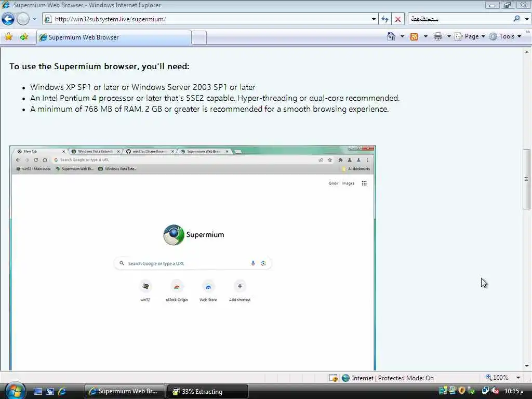The height and width of the screenshot is (399, 532).
Task: Click the Internet zone globe icon
Action: pyautogui.click(x=345, y=378)
